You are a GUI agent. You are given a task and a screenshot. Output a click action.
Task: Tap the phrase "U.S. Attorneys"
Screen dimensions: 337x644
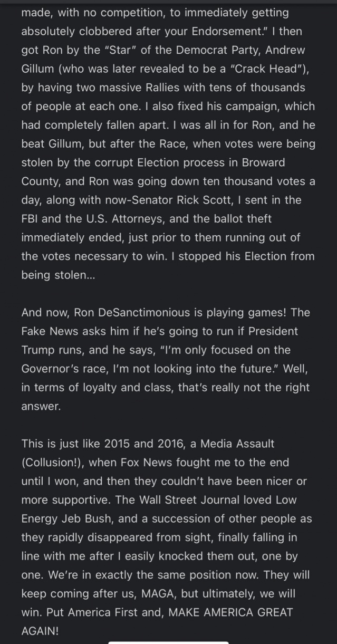120,218
